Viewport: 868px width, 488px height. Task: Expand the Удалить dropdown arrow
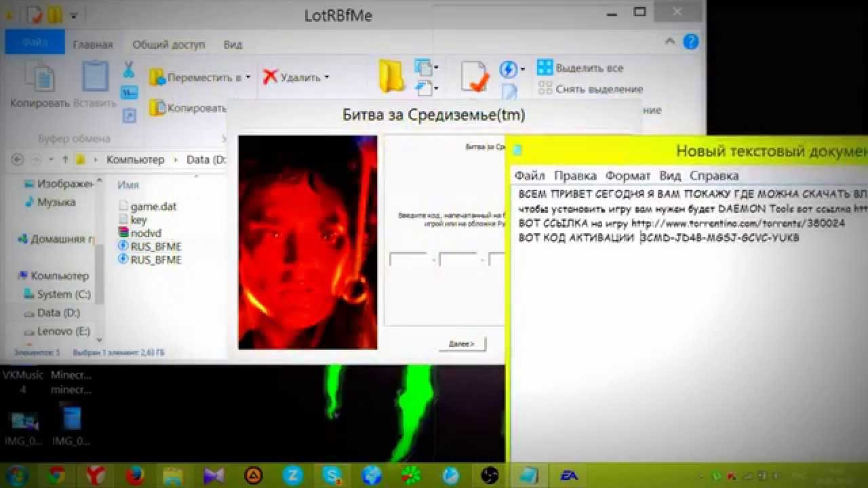coord(327,77)
